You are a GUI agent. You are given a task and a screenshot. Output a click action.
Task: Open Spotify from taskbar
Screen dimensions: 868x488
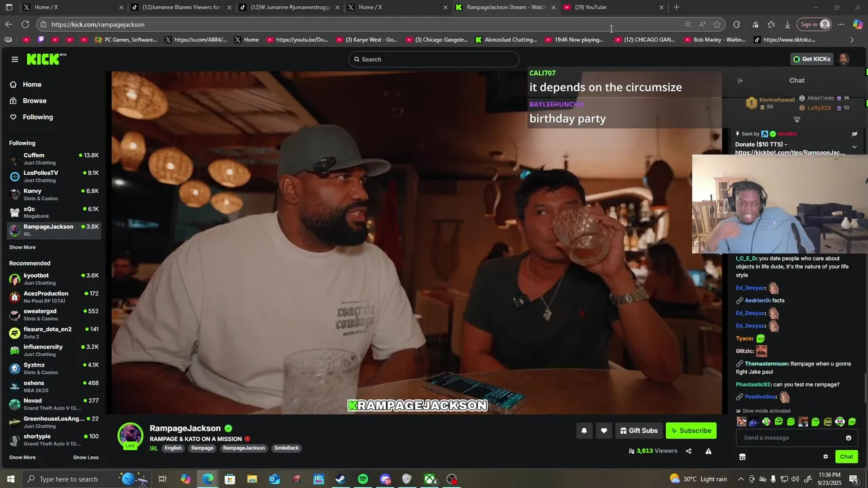coord(363,479)
